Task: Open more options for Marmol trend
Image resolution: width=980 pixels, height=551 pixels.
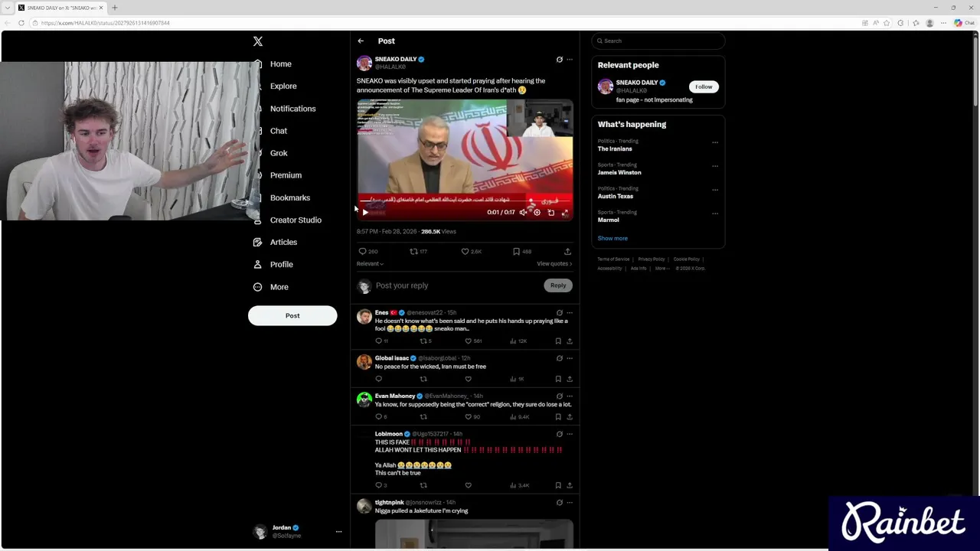Action: (x=715, y=214)
